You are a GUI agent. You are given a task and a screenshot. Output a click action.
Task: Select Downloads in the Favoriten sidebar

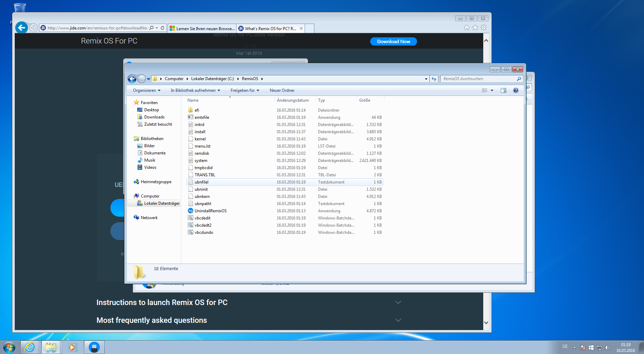tap(154, 117)
